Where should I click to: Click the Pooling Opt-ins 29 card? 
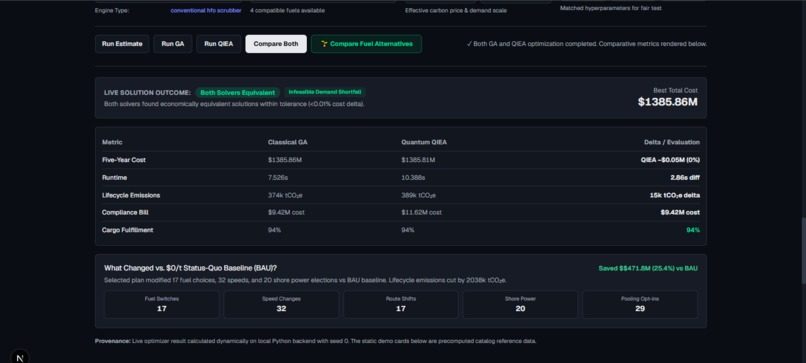(x=640, y=304)
